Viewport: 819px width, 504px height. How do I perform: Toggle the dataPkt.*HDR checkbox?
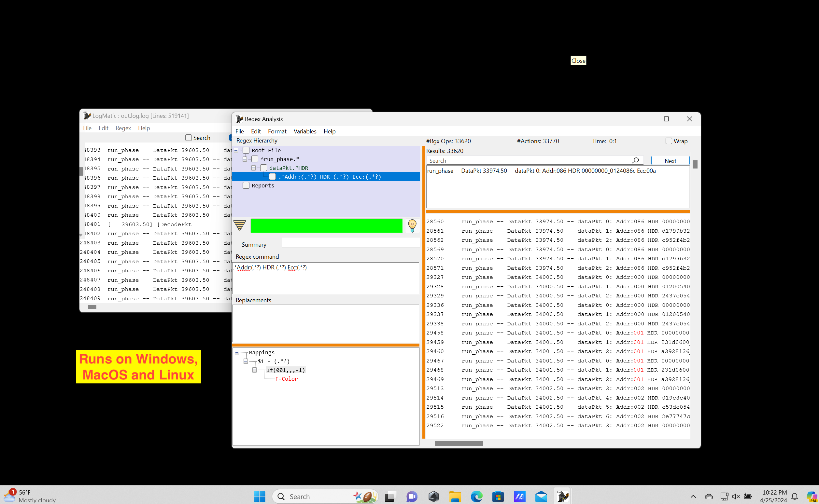(263, 168)
